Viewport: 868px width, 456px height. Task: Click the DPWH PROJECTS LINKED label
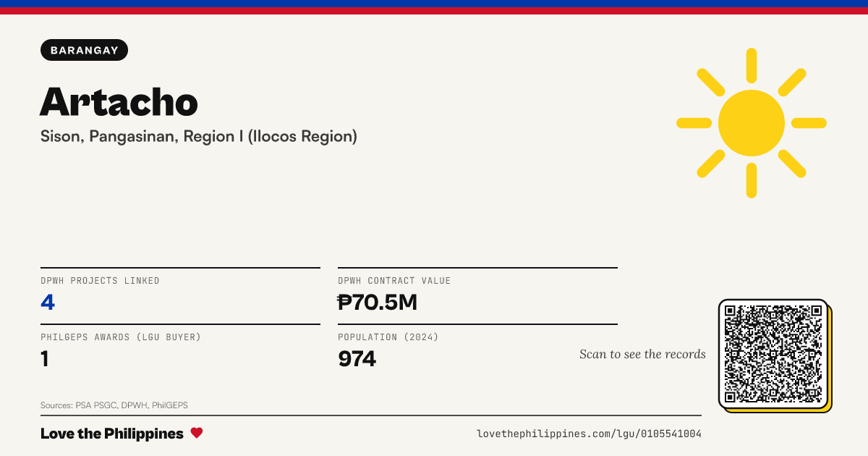100,281
